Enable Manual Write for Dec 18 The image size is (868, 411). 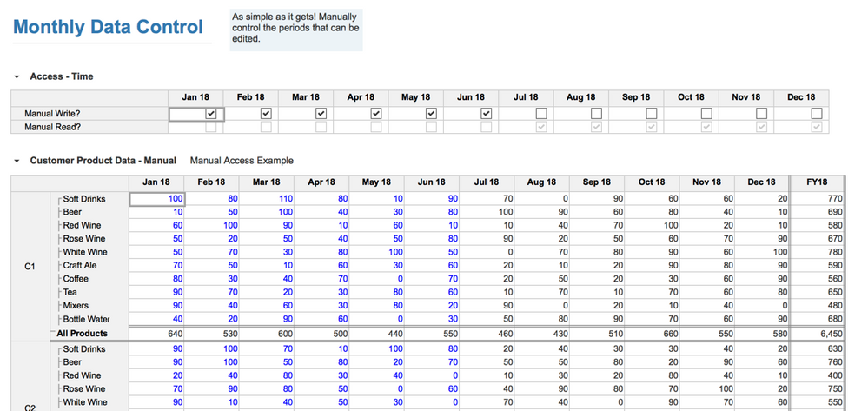(817, 113)
